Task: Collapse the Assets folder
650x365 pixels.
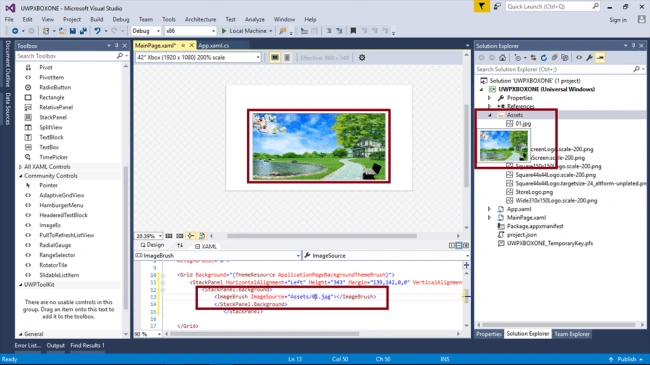Action: [x=490, y=115]
